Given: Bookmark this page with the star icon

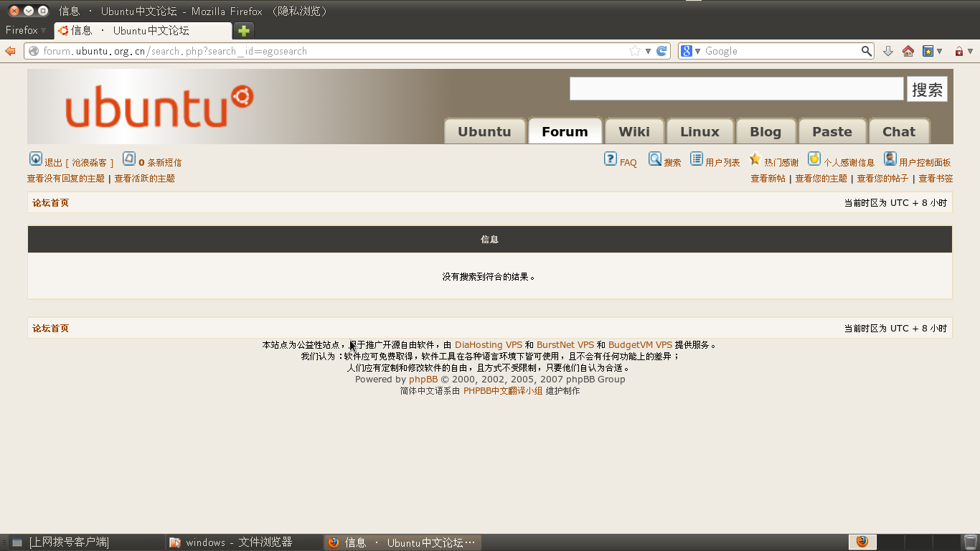Looking at the screenshot, I should coord(634,51).
